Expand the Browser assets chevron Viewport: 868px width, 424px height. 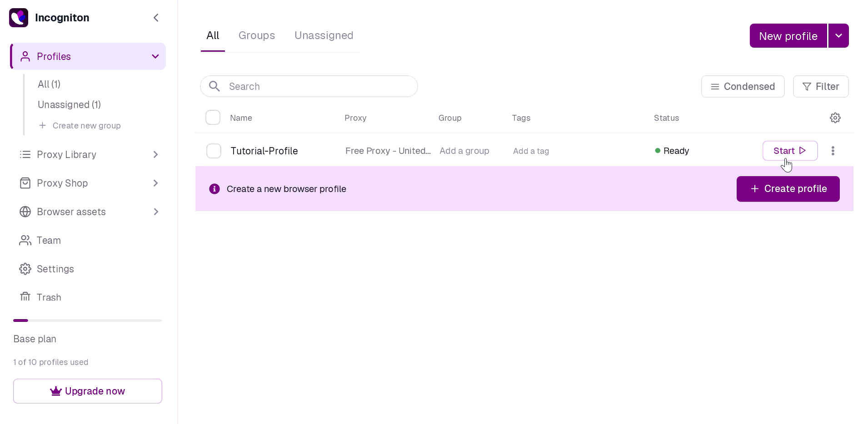pyautogui.click(x=155, y=212)
